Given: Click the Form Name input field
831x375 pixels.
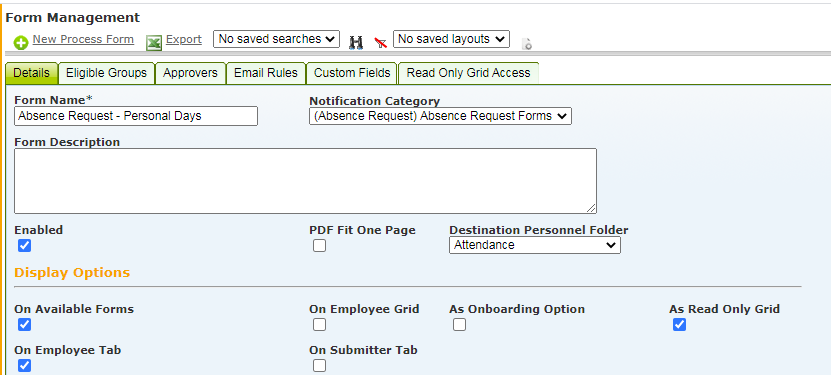Looking at the screenshot, I should pos(136,116).
